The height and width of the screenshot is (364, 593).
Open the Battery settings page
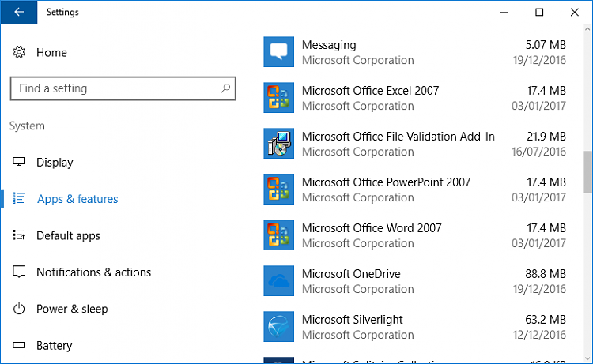54,346
